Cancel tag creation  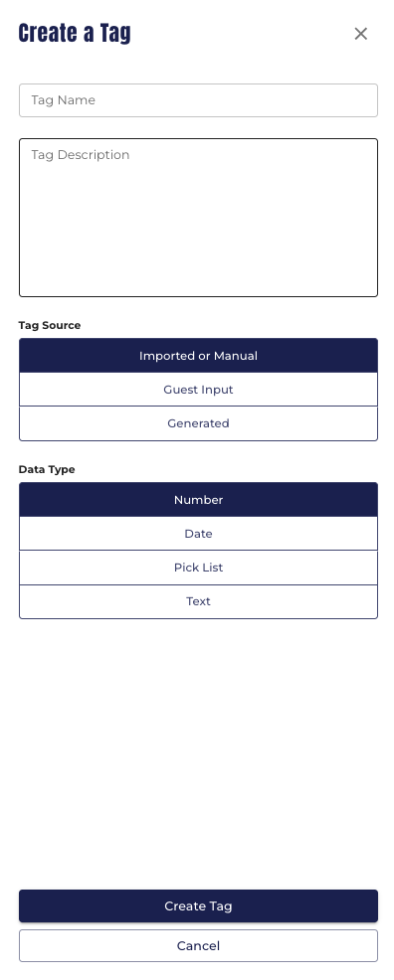pyautogui.click(x=198, y=945)
